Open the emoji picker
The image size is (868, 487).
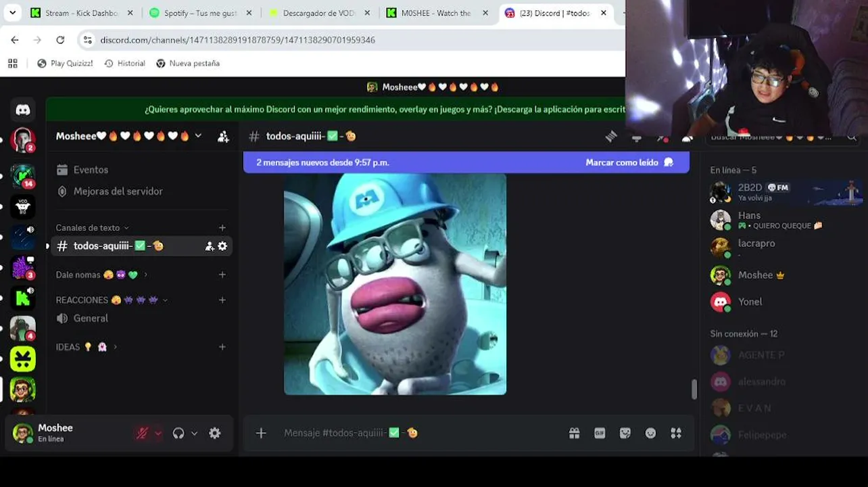[x=650, y=433]
